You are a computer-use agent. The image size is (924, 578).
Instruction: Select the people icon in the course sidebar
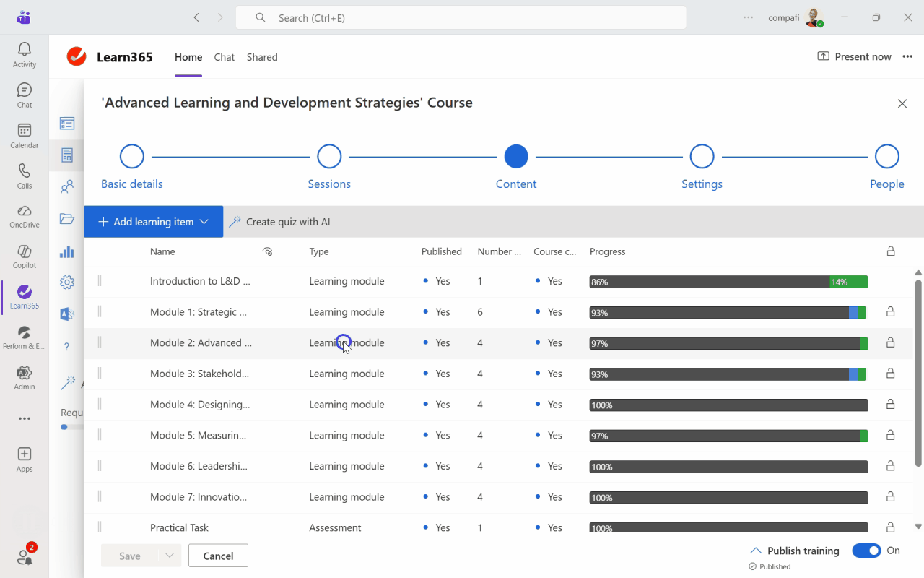point(66,186)
